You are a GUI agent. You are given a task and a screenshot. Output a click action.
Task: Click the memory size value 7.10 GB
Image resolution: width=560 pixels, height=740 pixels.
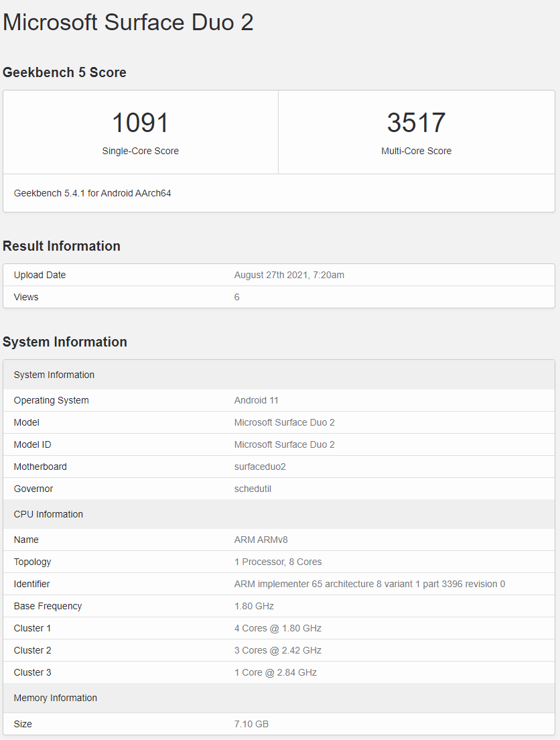click(251, 724)
